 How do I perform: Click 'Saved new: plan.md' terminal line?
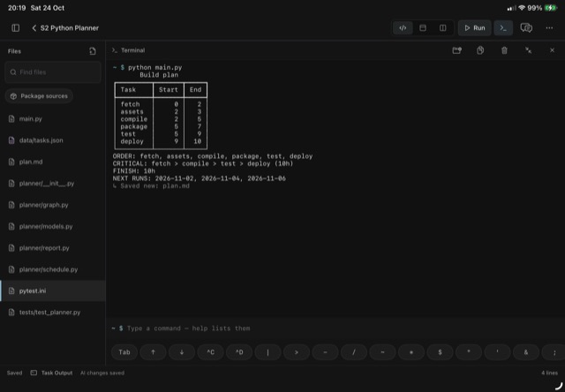point(151,186)
